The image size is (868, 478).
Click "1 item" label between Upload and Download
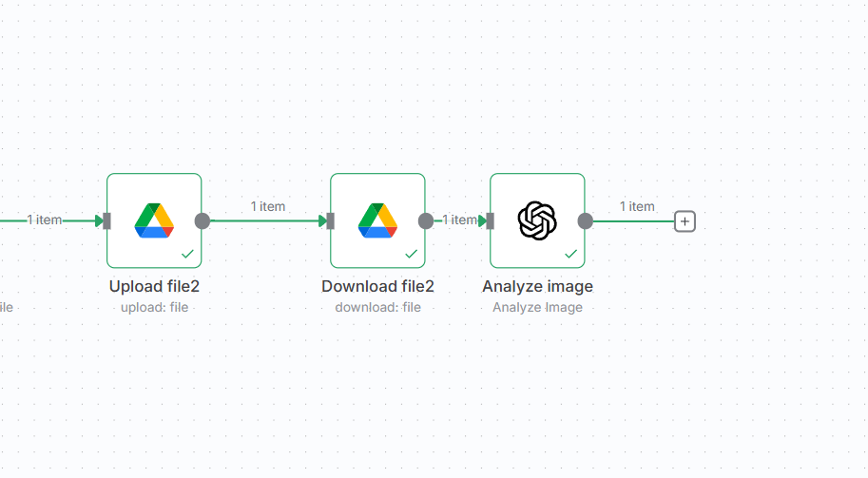[268, 206]
